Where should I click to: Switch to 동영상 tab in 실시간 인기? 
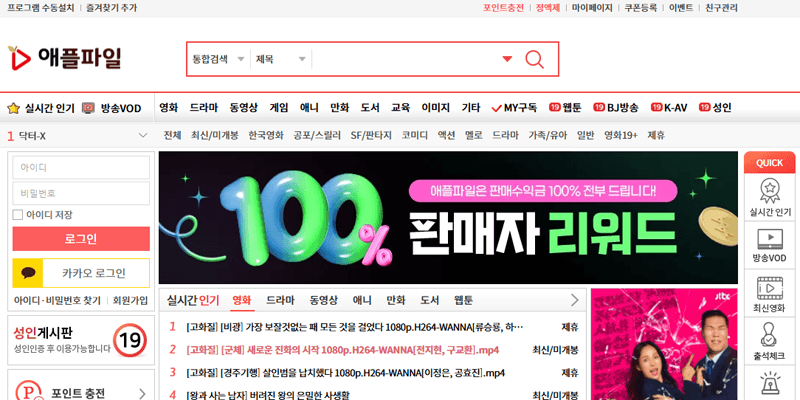click(x=323, y=301)
